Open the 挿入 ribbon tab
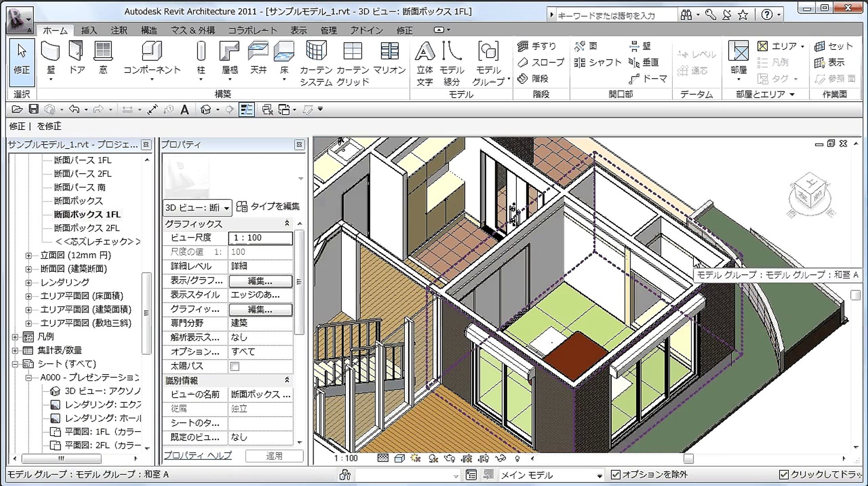Viewport: 868px width, 486px height. [x=89, y=30]
